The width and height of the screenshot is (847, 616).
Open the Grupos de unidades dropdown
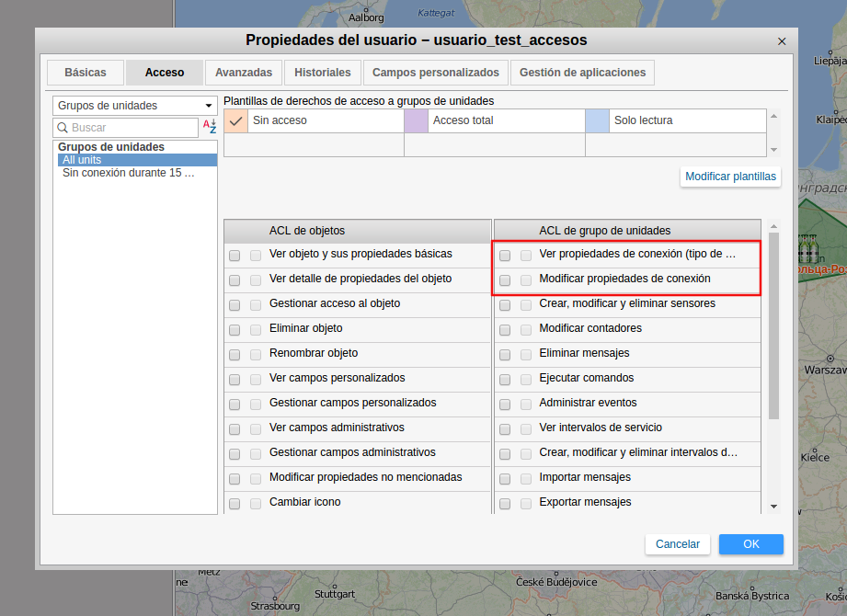pyautogui.click(x=134, y=106)
